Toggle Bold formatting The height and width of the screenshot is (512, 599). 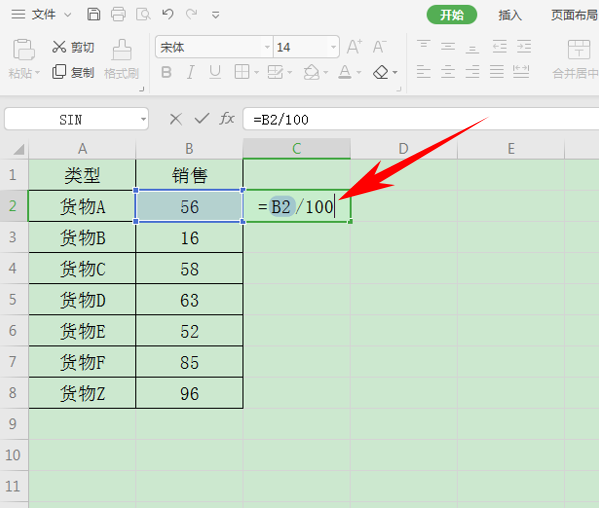(166, 72)
